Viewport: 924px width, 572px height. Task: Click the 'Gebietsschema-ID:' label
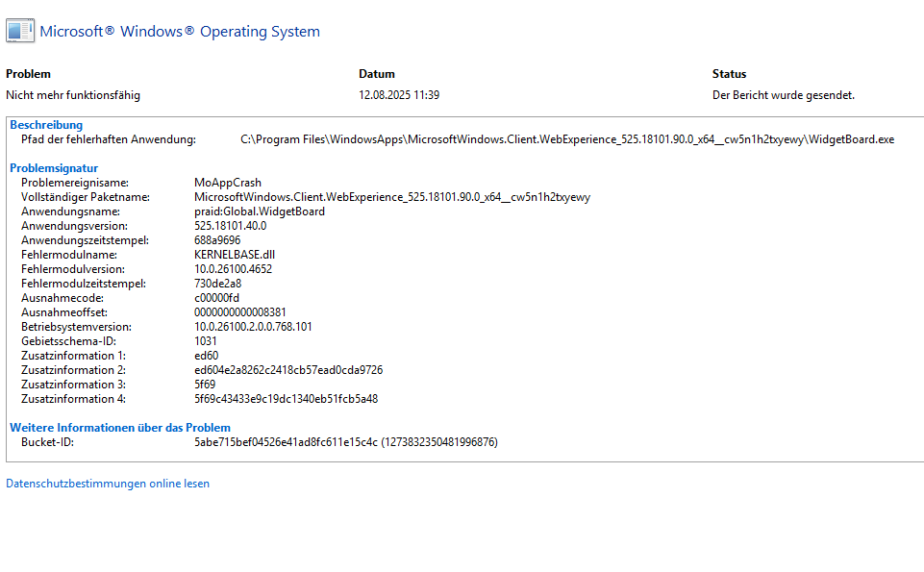pos(68,341)
